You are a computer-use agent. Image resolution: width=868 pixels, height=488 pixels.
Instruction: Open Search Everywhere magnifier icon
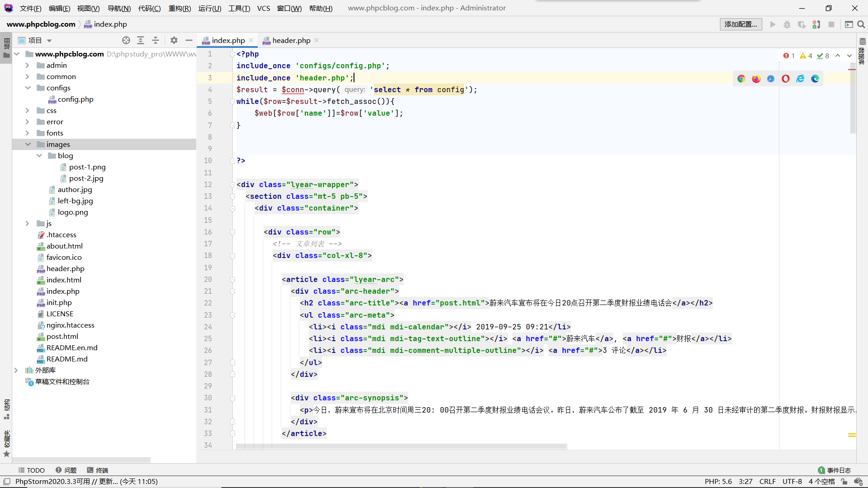click(861, 24)
